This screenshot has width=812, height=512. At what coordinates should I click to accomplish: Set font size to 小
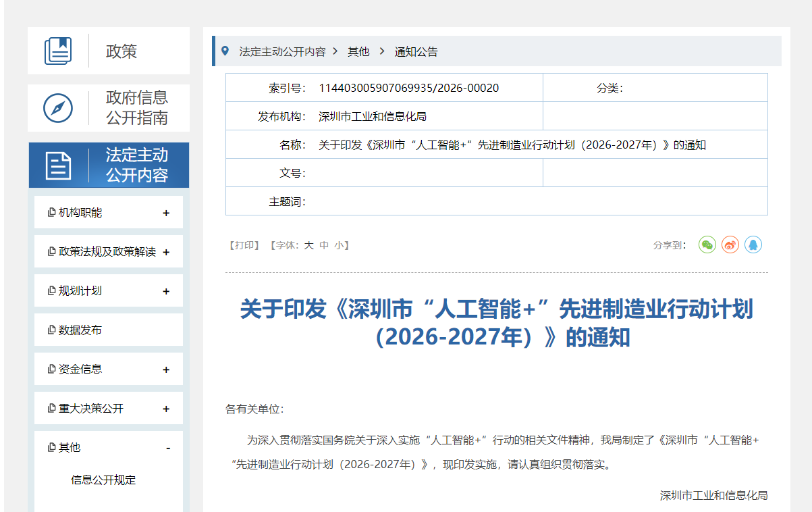coord(338,245)
